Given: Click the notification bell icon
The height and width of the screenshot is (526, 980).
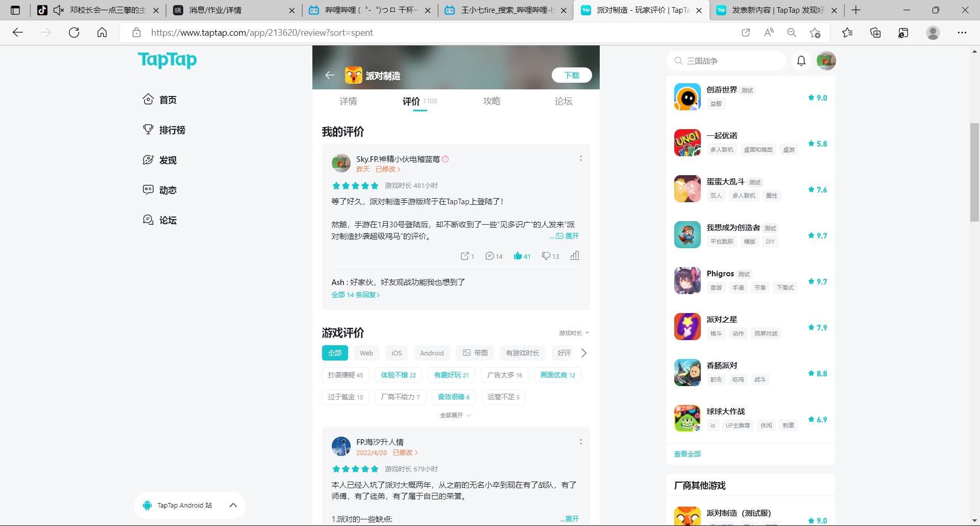Looking at the screenshot, I should click(x=801, y=61).
